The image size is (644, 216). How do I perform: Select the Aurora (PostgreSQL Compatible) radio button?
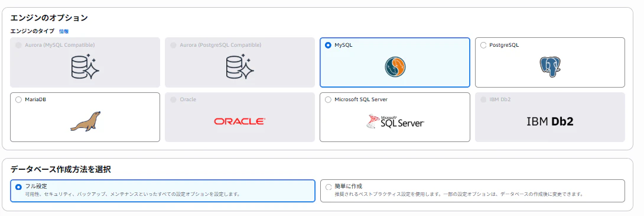click(x=173, y=45)
